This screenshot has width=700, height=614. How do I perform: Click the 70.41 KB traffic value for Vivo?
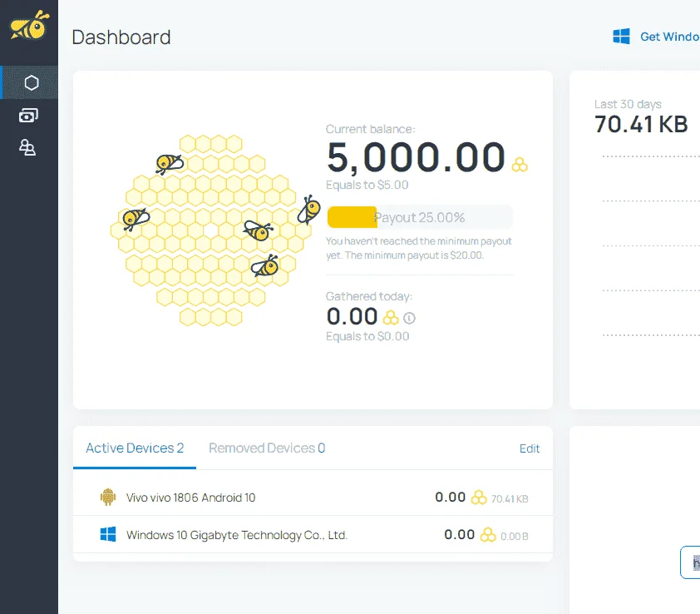510,498
